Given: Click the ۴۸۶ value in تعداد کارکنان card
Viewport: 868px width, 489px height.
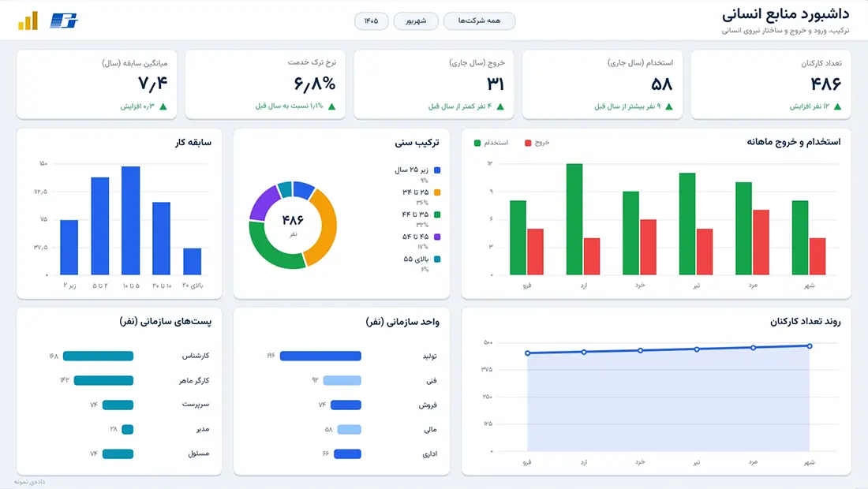Looking at the screenshot, I should 826,84.
